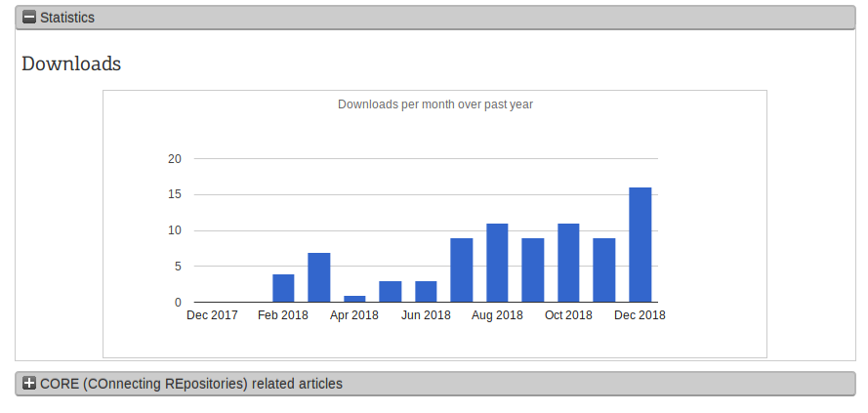Select the September 2018 bar

[533, 270]
